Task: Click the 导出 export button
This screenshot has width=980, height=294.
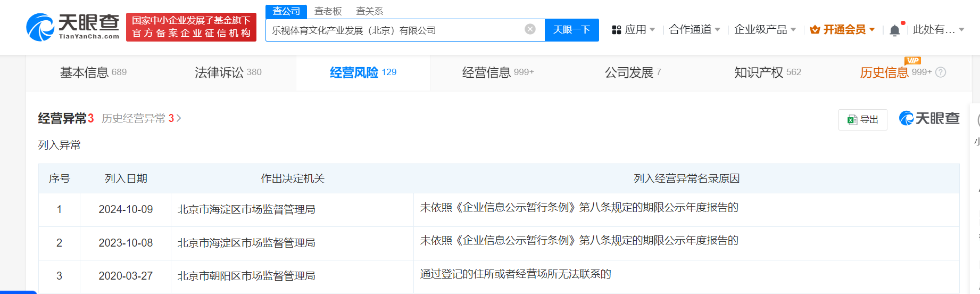Action: [x=862, y=119]
